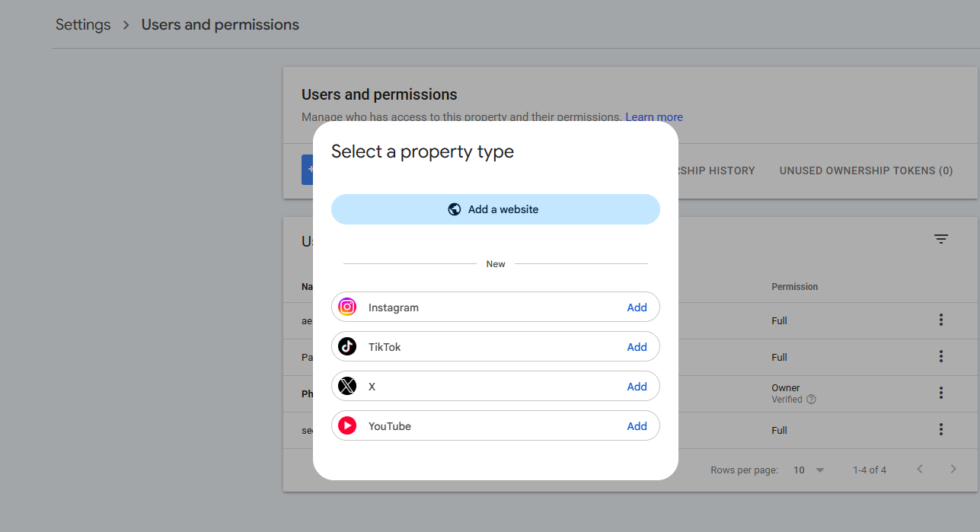Click the Learn more link
The image size is (980, 532).
point(654,117)
